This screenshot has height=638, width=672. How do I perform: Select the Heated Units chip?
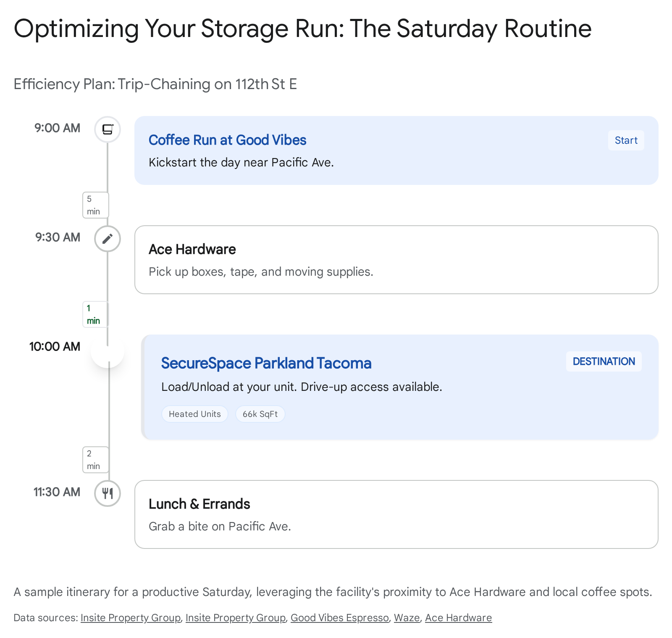tap(194, 414)
